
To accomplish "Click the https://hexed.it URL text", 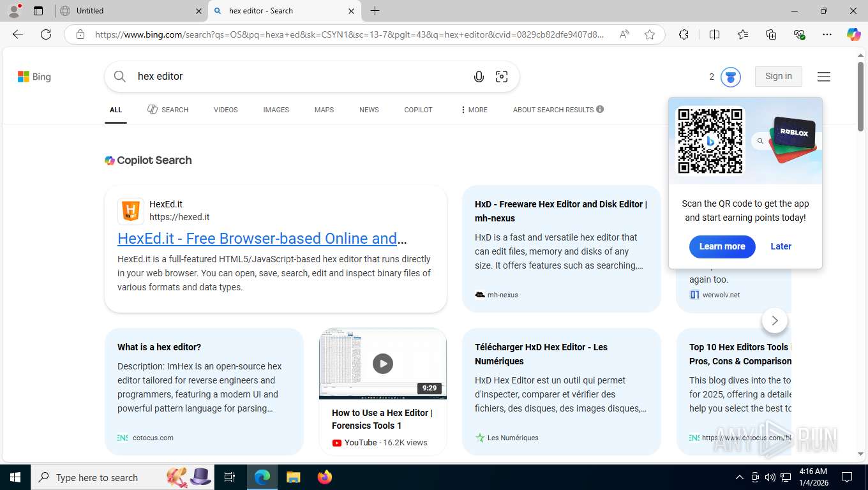I will coord(179,217).
